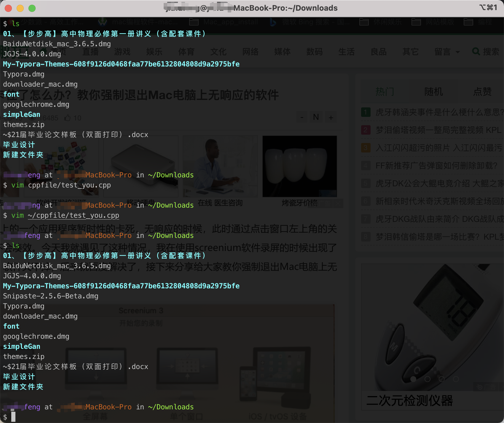Click the N button to reset font size

click(316, 117)
